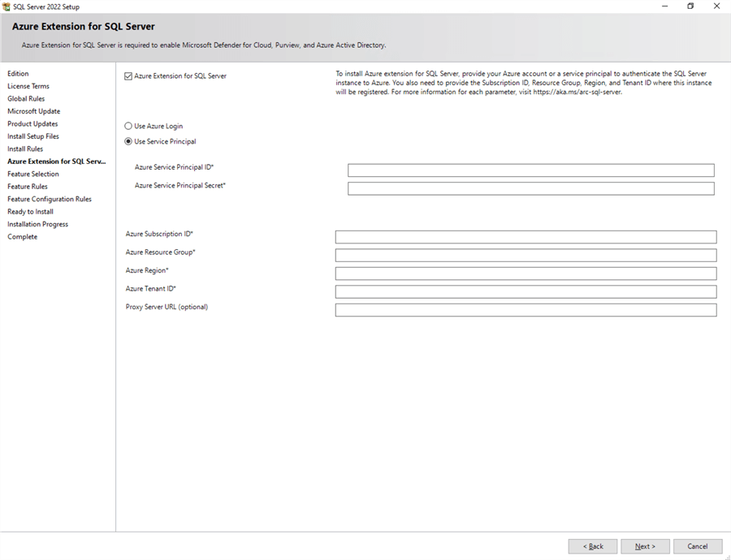The width and height of the screenshot is (731, 560).
Task: Go back with the Back button
Action: pyautogui.click(x=593, y=546)
